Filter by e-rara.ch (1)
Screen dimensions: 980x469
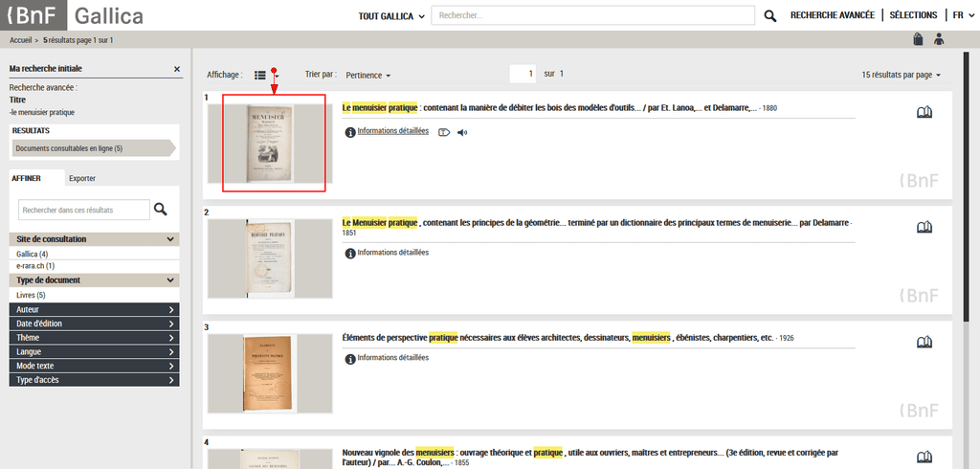[x=35, y=266]
